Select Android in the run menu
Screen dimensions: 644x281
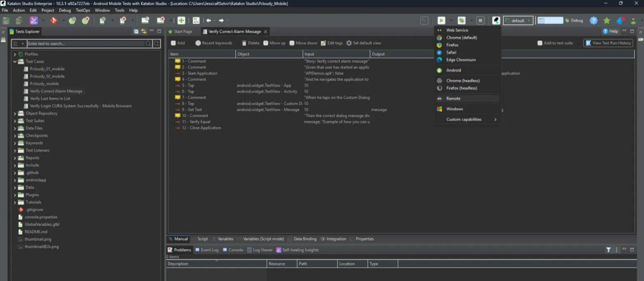(x=468, y=70)
